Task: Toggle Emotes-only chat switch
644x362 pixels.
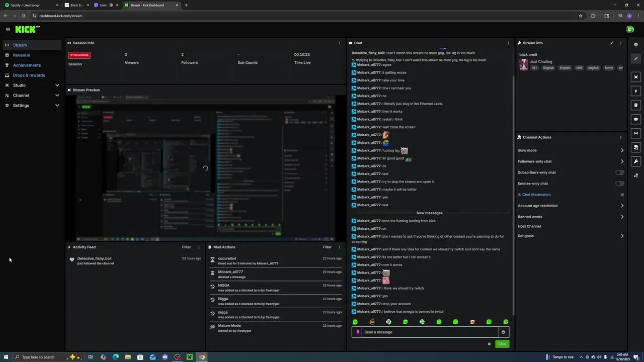Action: pyautogui.click(x=620, y=184)
